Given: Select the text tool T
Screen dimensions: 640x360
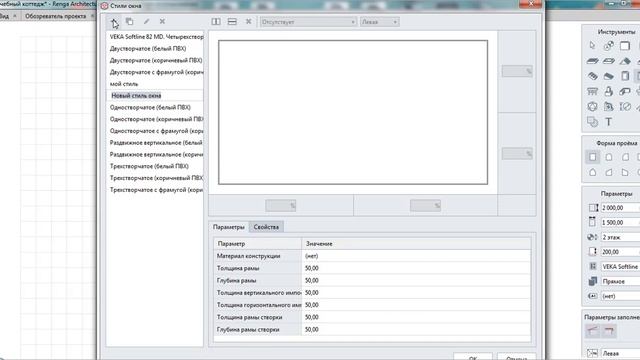Looking at the screenshot, I should (x=609, y=122).
